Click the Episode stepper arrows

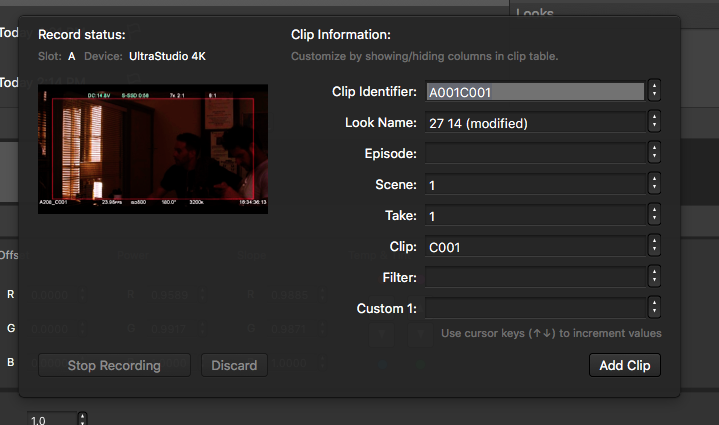(x=654, y=154)
